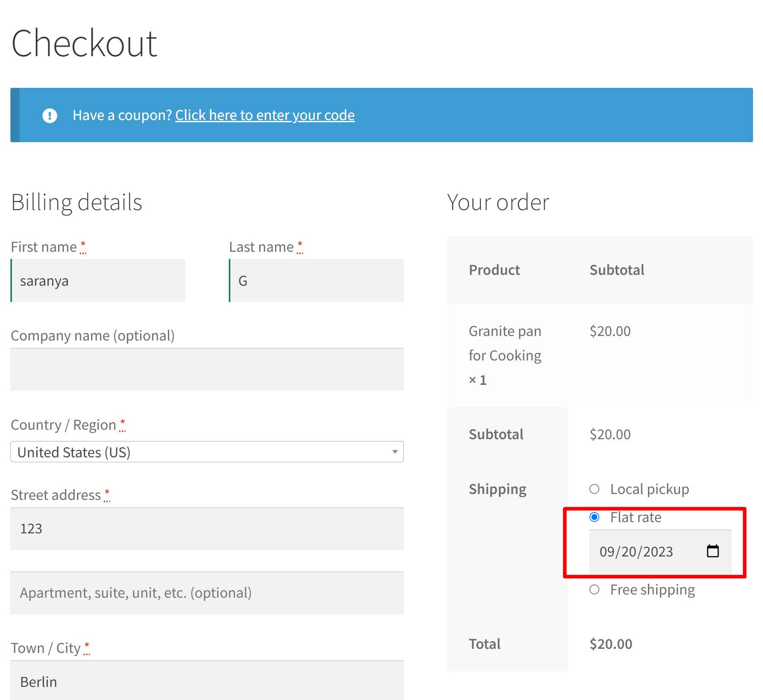
Task: Click the coupon notice info icon
Action: point(50,115)
